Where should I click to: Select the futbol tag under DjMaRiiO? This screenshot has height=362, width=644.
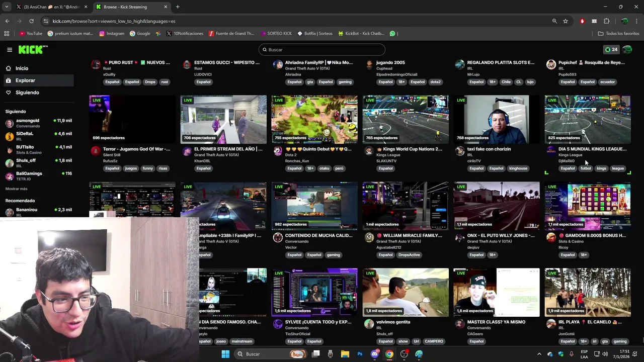(586, 168)
